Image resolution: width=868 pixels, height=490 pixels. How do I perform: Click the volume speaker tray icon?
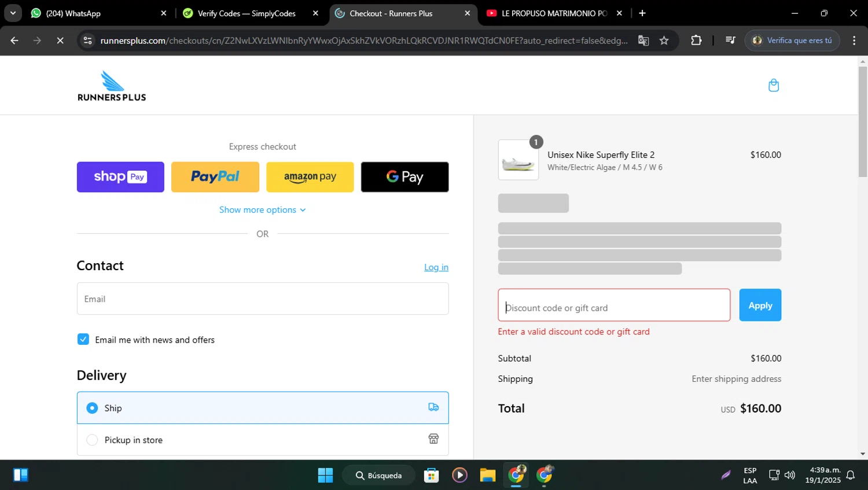pos(790,475)
